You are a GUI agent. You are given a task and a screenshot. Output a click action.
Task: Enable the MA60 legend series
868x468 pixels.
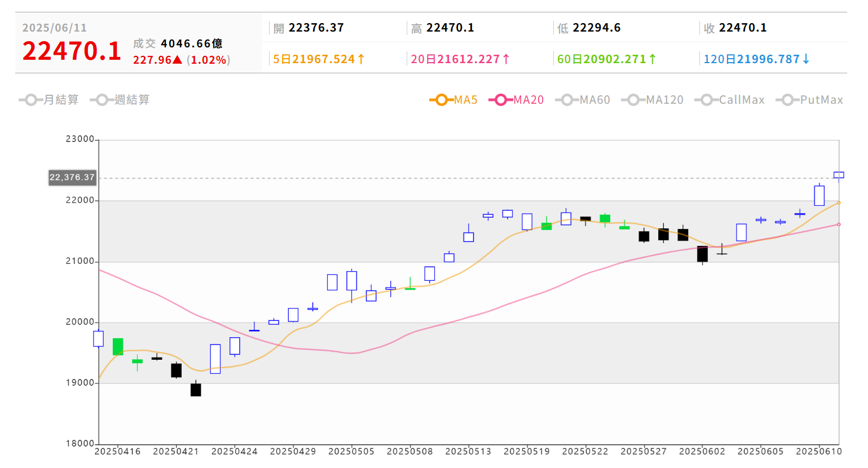[583, 100]
